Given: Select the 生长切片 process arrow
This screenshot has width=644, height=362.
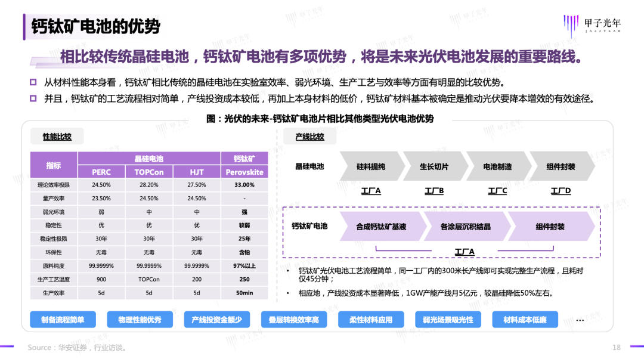Looking at the screenshot, I should point(434,166).
